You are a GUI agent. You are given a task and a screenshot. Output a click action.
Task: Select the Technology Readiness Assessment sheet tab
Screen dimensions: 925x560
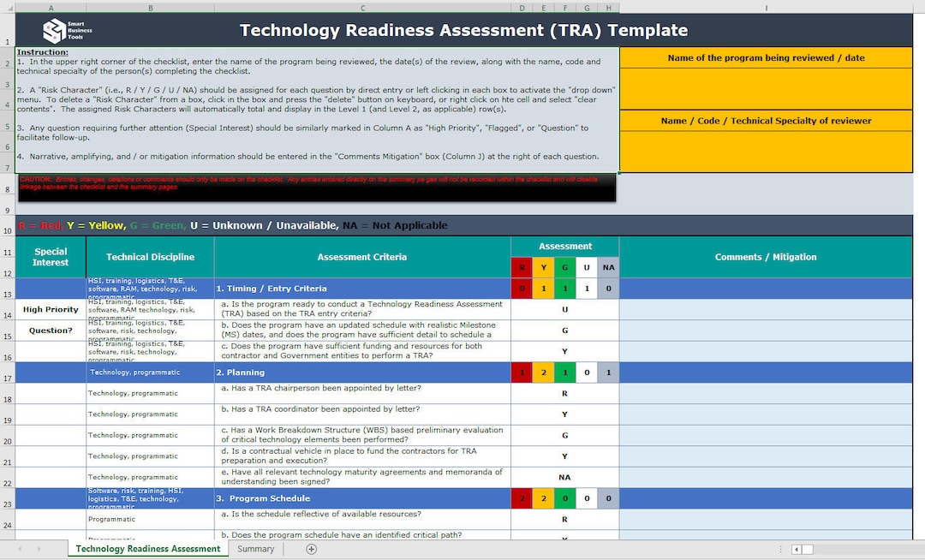click(x=147, y=549)
